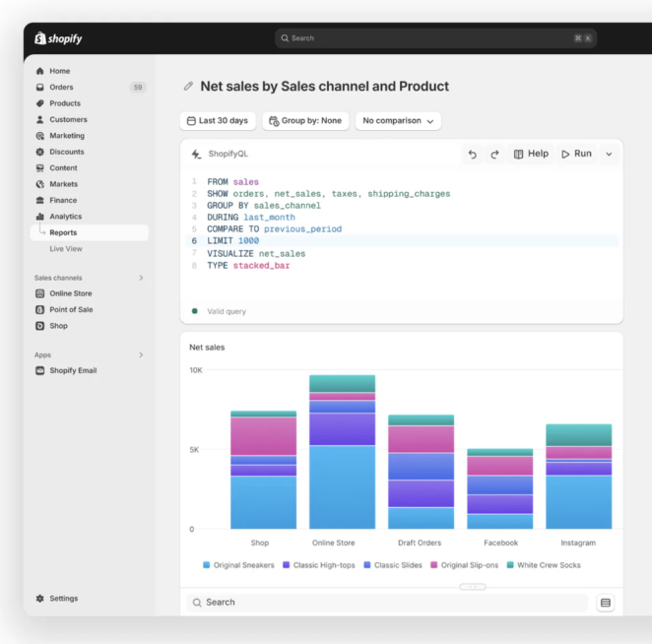Image resolution: width=652 pixels, height=644 pixels.
Task: Open Markets in the sidebar
Action: click(64, 184)
